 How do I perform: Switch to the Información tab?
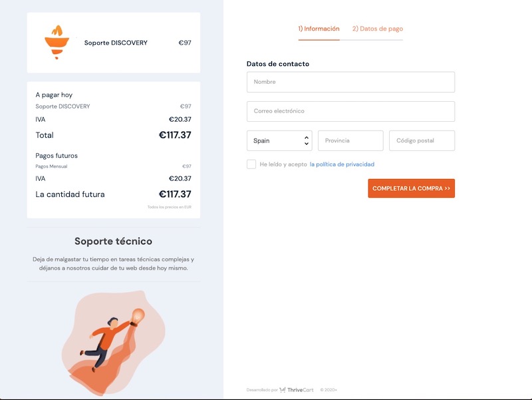click(x=319, y=29)
